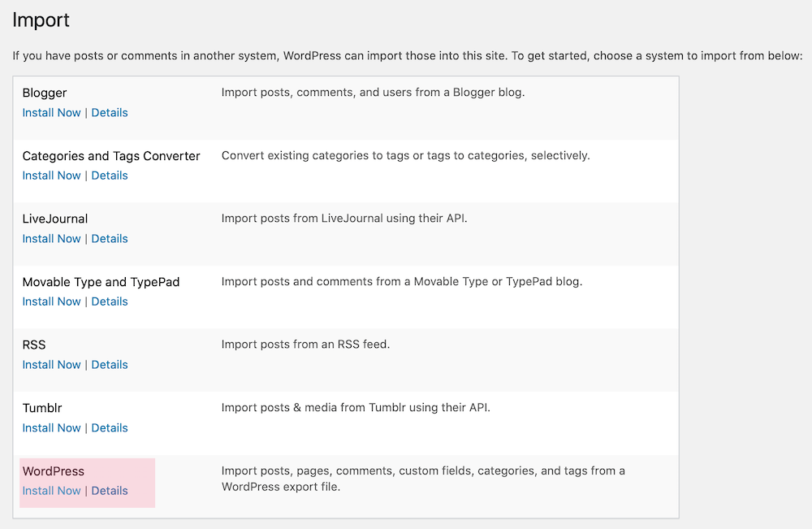Open Details for Blogger importer
Screen dimensions: 812x529
coord(110,112)
